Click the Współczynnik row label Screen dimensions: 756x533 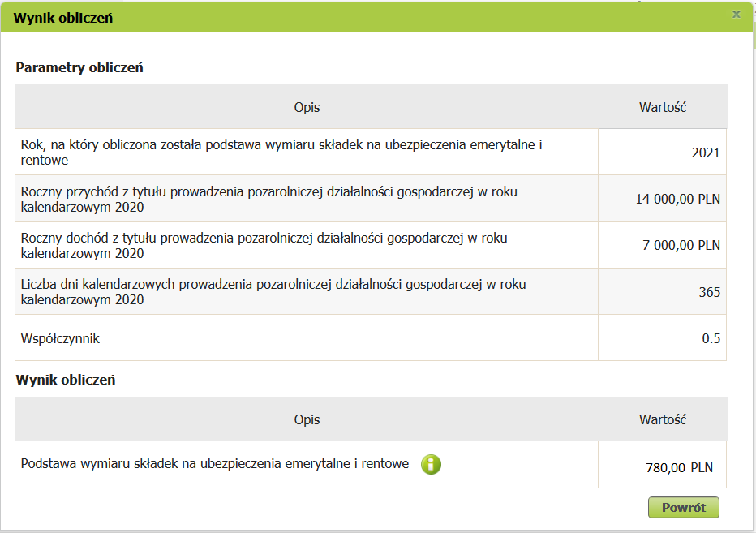click(60, 338)
